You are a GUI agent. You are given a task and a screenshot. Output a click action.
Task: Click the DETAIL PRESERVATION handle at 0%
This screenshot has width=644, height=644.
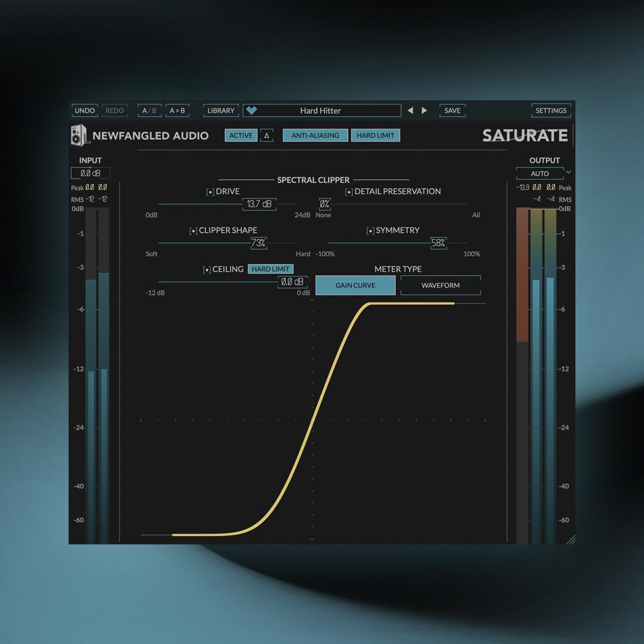click(x=324, y=204)
